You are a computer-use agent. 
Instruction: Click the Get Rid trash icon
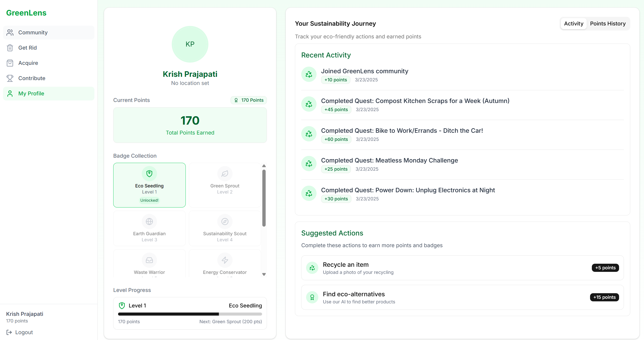pos(10,48)
